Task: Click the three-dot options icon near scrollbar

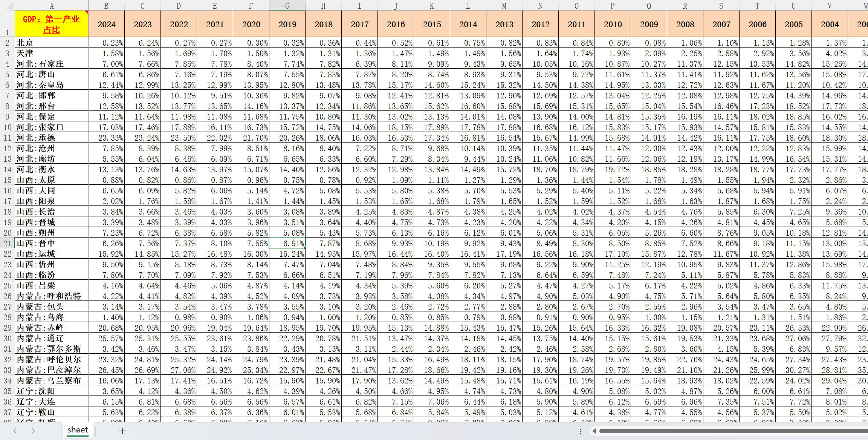Action: [580, 431]
